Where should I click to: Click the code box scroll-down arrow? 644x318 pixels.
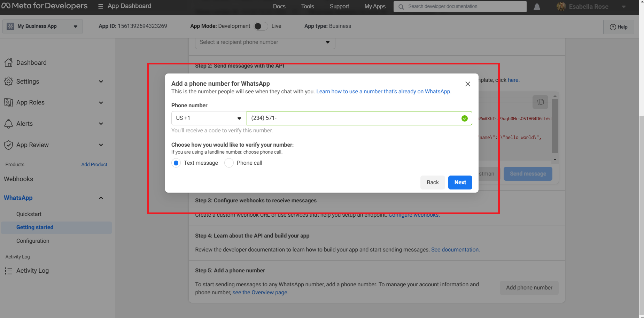pos(555,160)
